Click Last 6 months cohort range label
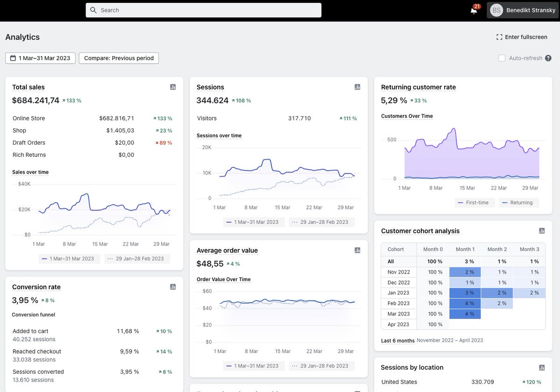The width and height of the screenshot is (560, 392). (398, 341)
